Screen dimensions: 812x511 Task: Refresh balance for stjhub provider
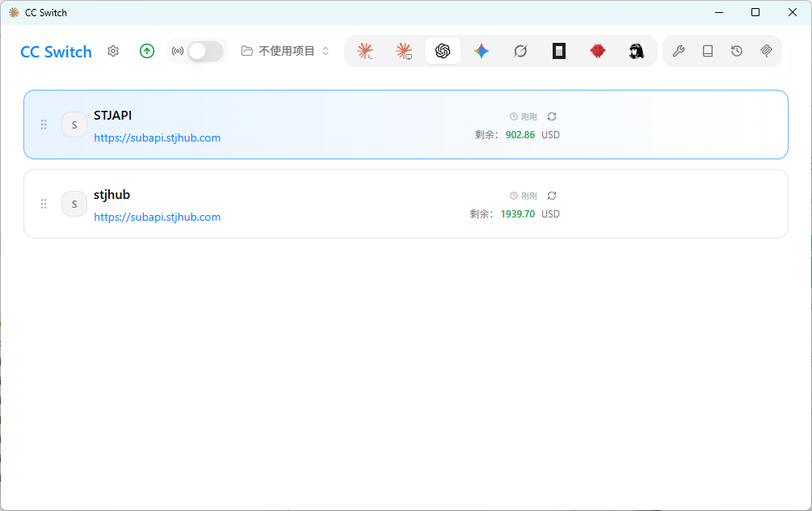pyautogui.click(x=552, y=196)
